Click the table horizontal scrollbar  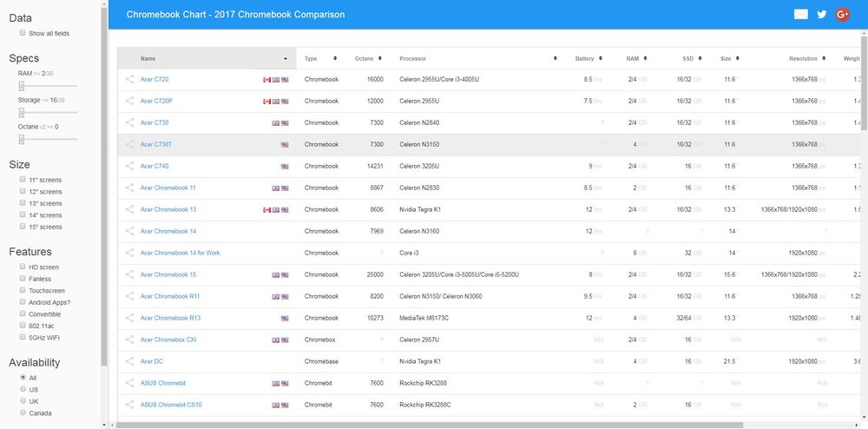(429, 426)
